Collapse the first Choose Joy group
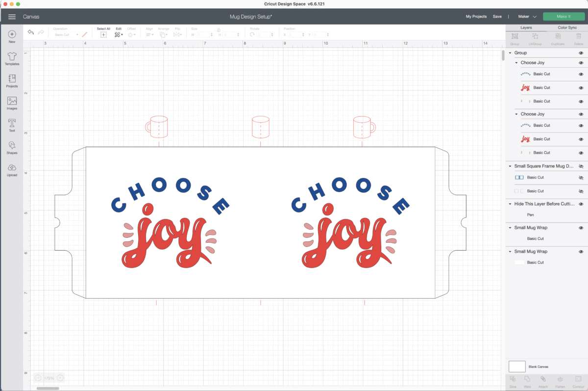The width and height of the screenshot is (588, 391). [x=516, y=63]
